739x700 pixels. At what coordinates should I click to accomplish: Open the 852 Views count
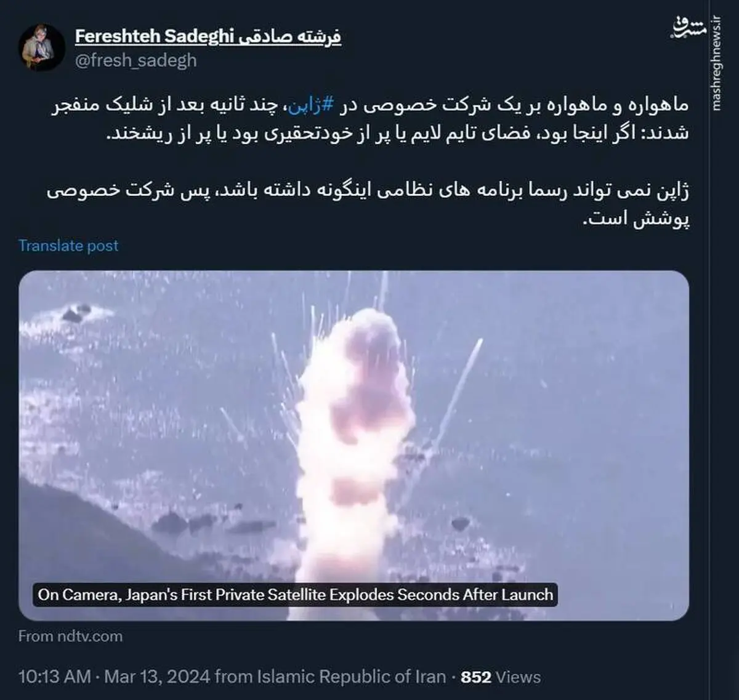tap(501, 677)
